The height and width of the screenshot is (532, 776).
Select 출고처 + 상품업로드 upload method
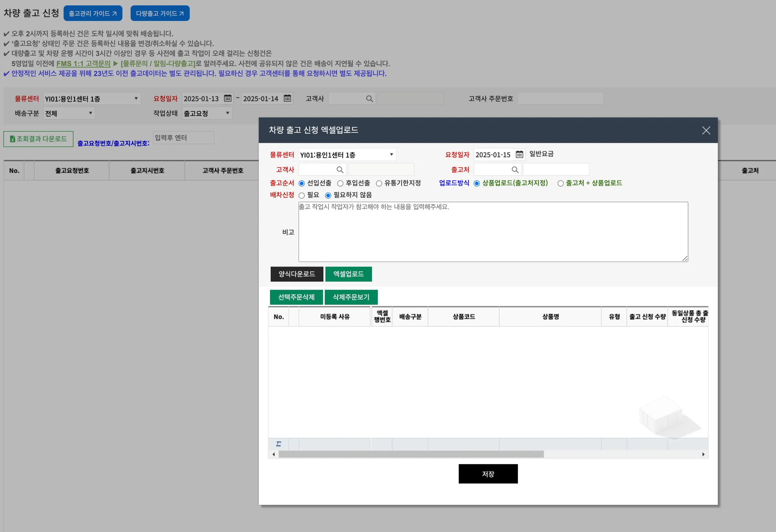tap(560, 184)
